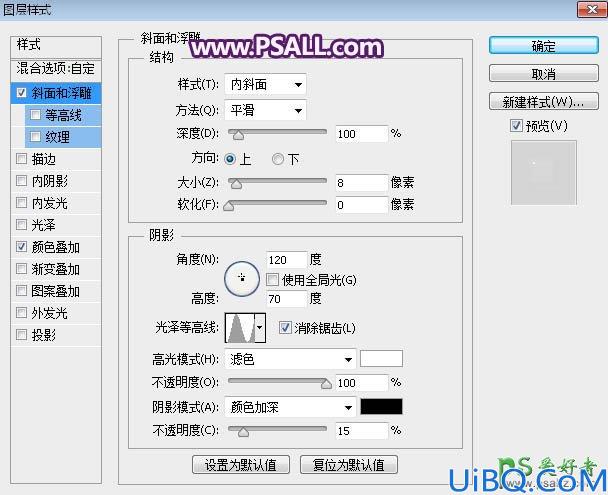Viewport: 608px width, 495px height.
Task: Uncheck 消除锯齿 anti-alias checkbox
Action: pos(285,328)
